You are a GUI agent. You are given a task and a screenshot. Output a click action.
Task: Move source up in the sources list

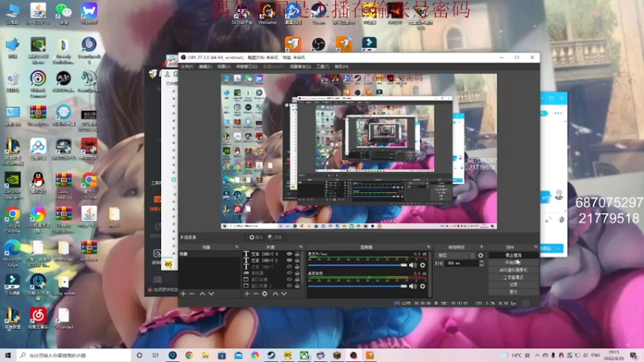tap(275, 294)
